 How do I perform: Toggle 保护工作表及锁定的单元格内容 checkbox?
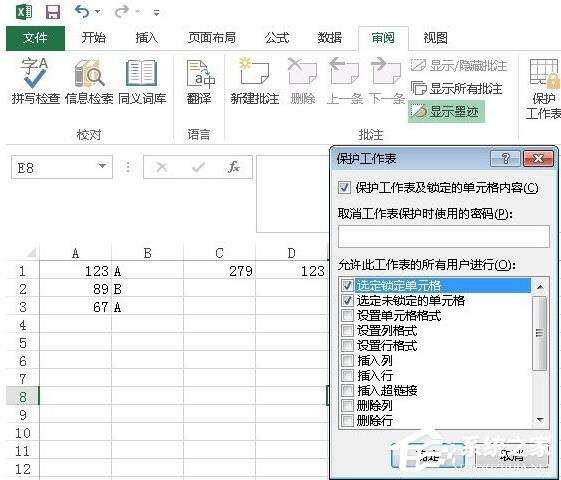tap(344, 187)
